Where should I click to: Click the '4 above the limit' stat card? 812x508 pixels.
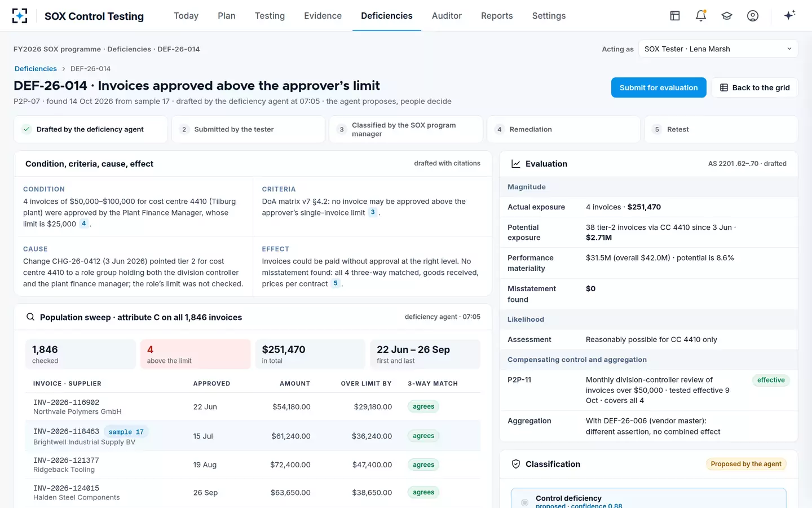click(195, 354)
